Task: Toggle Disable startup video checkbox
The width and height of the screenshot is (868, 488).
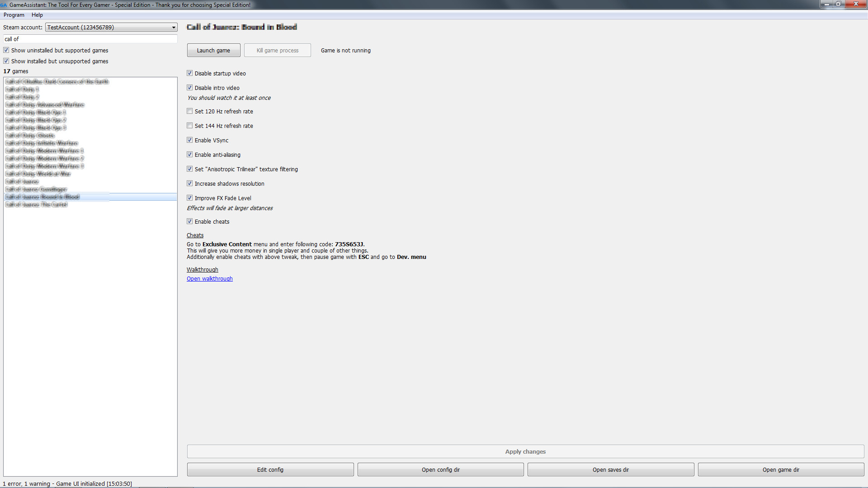Action: tap(190, 73)
